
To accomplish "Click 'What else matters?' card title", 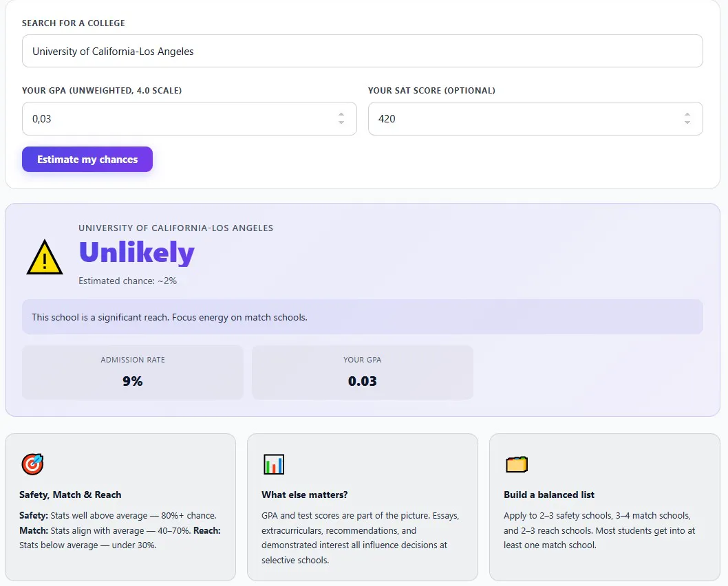I will click(x=305, y=495).
